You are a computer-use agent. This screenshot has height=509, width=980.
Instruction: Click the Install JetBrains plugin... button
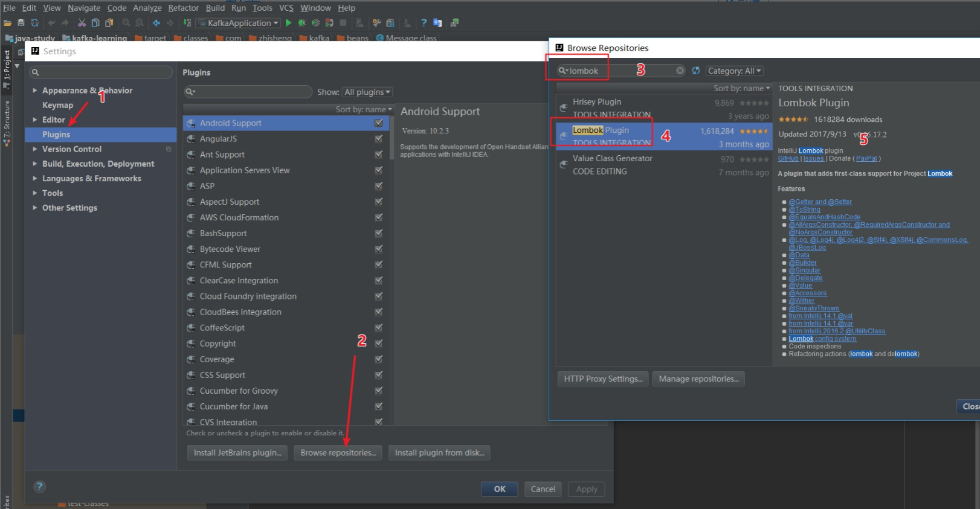237,453
